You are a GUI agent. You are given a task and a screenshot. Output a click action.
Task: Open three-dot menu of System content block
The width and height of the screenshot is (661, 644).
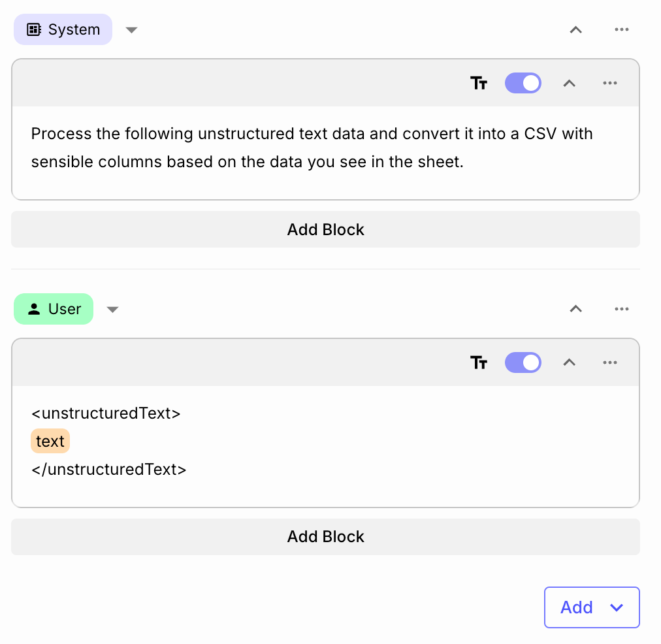tap(610, 83)
